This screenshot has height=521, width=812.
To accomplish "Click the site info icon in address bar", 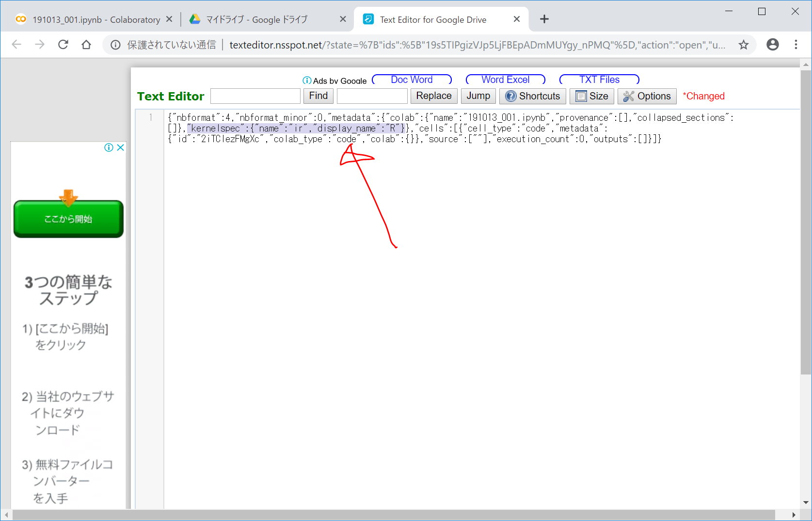I will pos(115,45).
